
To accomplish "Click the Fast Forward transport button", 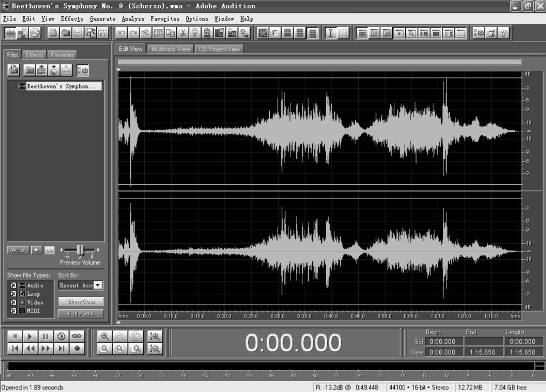I will point(45,348).
